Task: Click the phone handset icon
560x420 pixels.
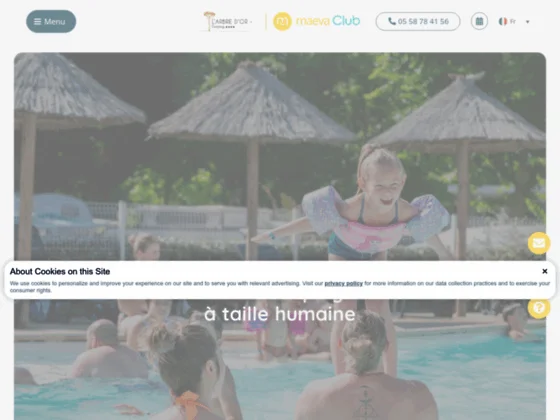Action: pyautogui.click(x=392, y=21)
